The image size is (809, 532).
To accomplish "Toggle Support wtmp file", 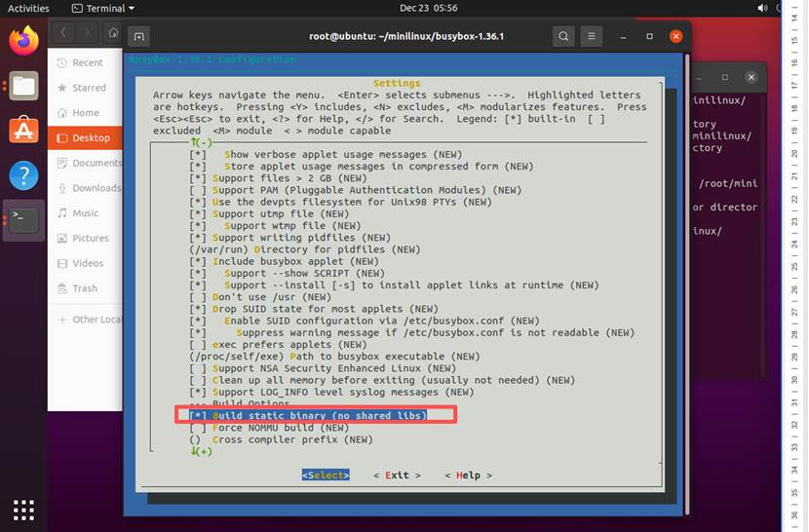I will point(275,225).
